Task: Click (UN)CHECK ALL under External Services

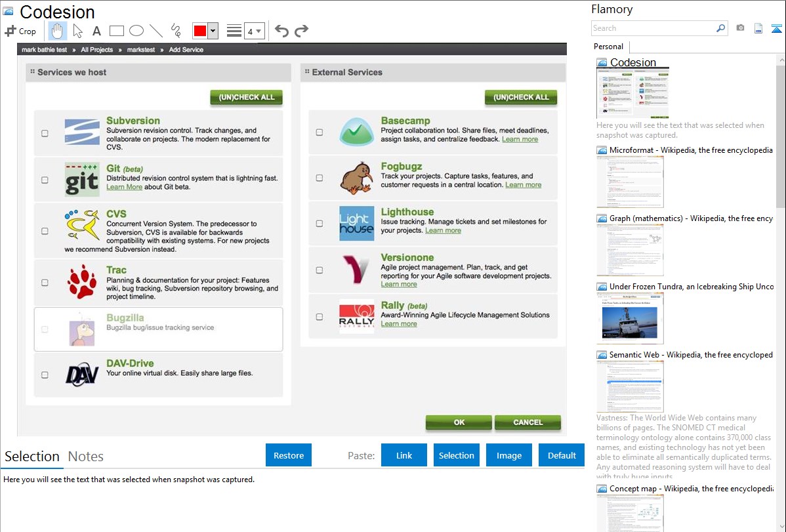Action: 521,97
